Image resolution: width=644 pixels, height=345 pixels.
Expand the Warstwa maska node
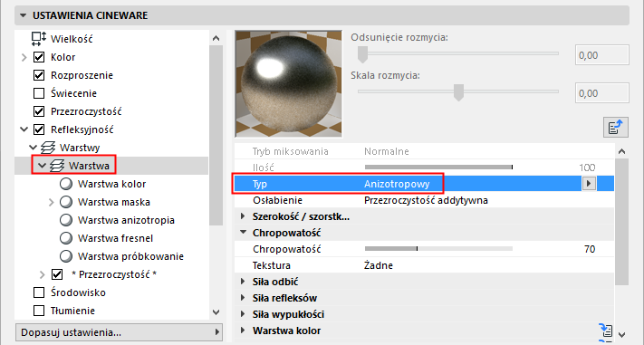pos(51,202)
